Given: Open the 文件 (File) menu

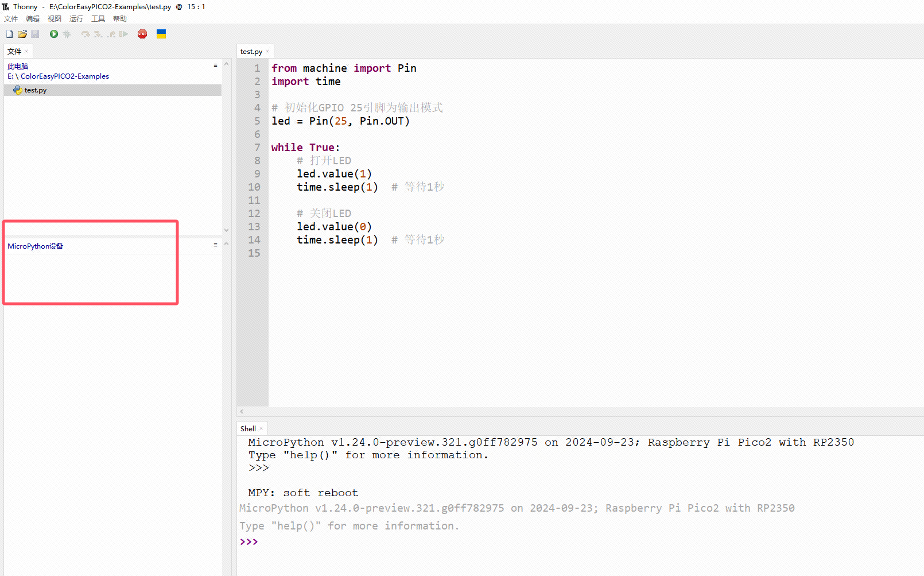Looking at the screenshot, I should [11, 19].
